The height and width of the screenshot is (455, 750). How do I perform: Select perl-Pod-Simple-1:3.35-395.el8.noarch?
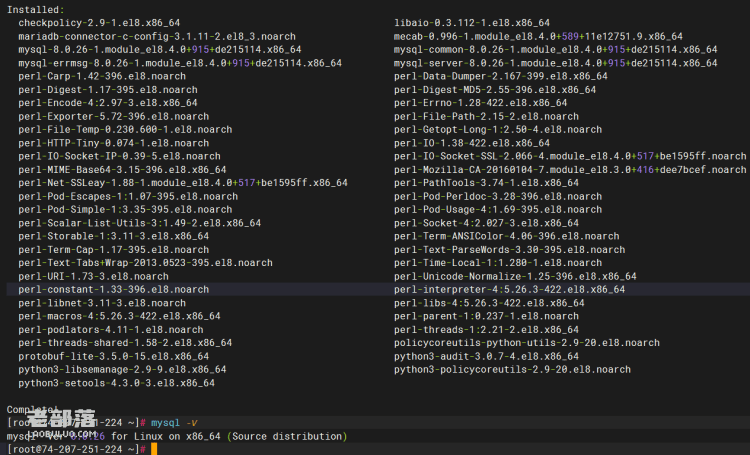click(125, 210)
